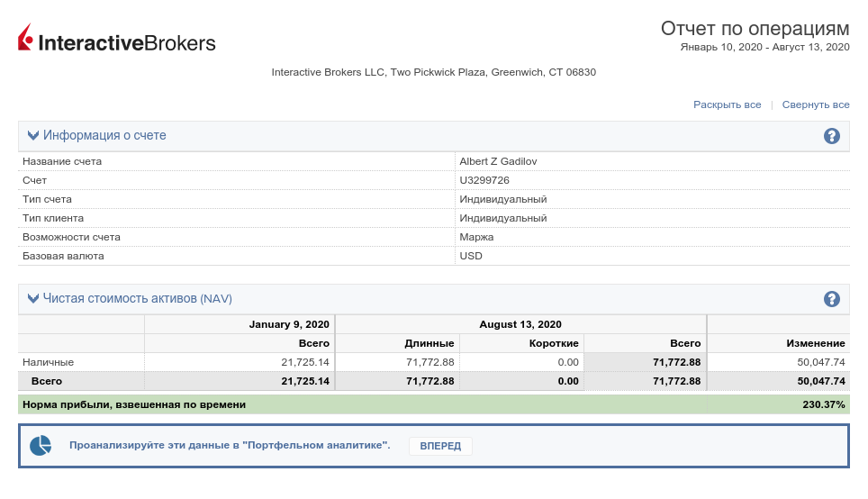Click the January 9, 2020 column header
The width and height of the screenshot is (868, 499).
click(289, 324)
